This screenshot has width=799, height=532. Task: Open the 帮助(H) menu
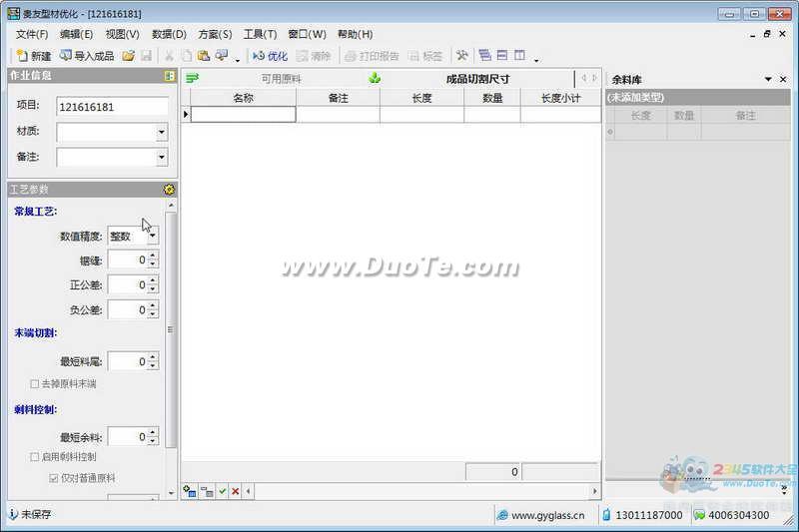pyautogui.click(x=356, y=34)
